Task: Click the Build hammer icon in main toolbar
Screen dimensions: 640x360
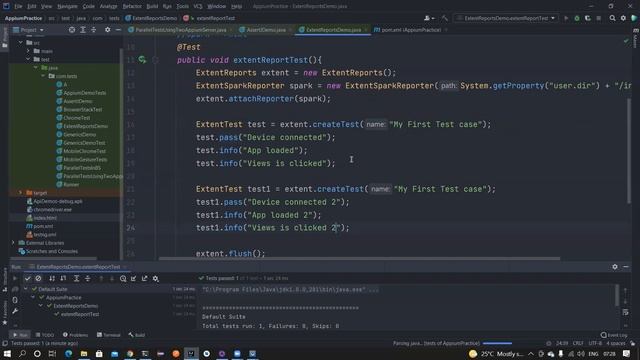Action: (445, 18)
